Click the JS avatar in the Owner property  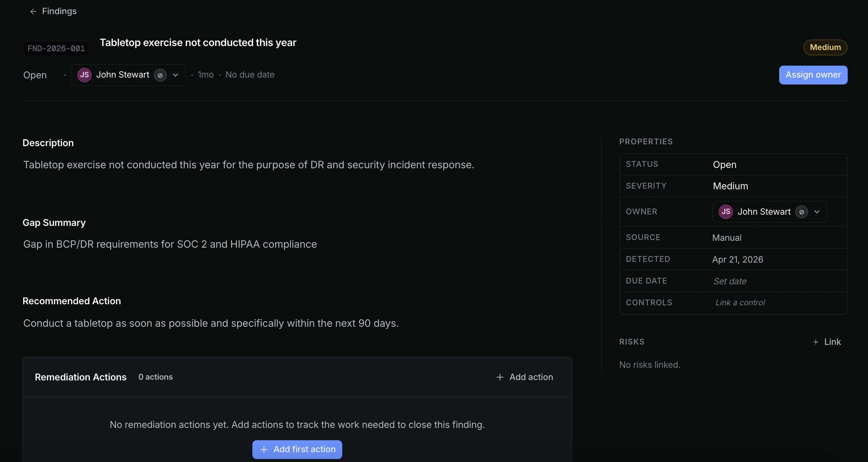(726, 212)
